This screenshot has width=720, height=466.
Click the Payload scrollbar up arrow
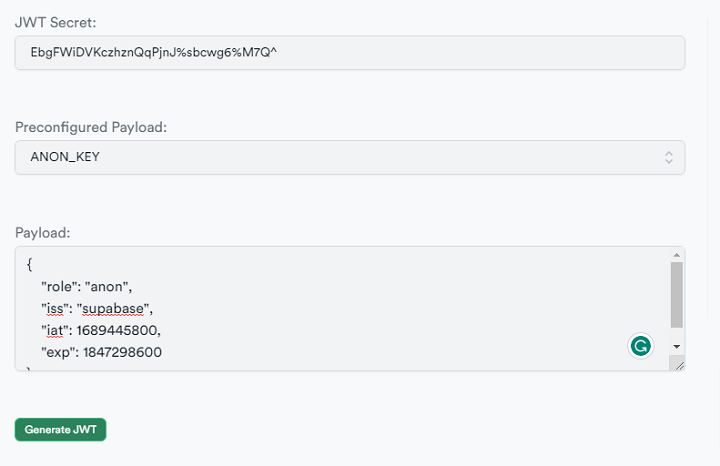[x=676, y=255]
